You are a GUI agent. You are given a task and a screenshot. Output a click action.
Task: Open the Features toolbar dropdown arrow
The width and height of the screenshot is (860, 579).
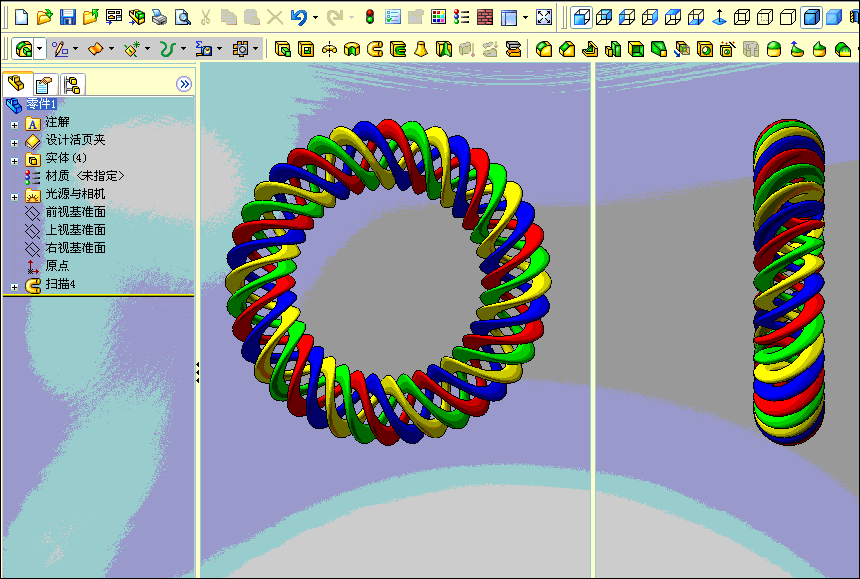[x=39, y=49]
